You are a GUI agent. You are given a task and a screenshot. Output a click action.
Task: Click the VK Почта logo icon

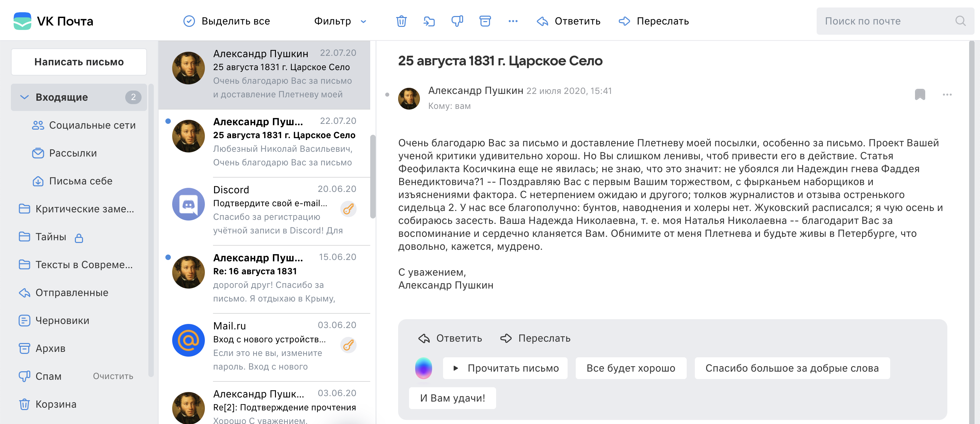pos(22,21)
